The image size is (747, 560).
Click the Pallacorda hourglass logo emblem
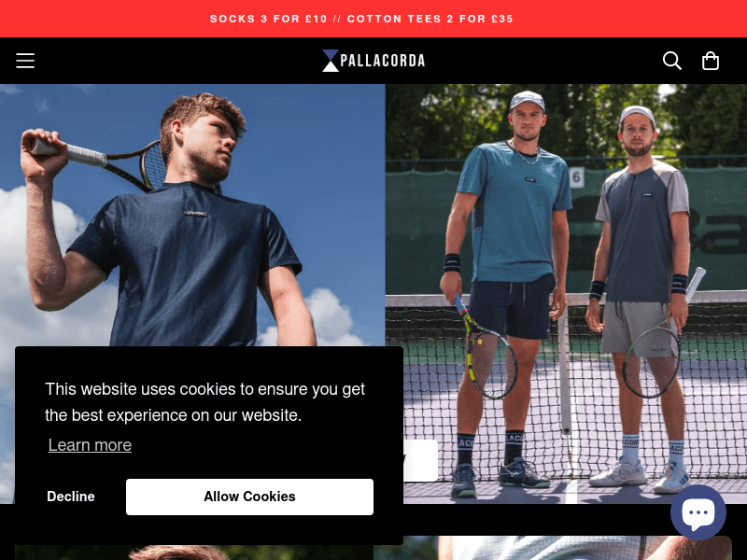click(331, 61)
